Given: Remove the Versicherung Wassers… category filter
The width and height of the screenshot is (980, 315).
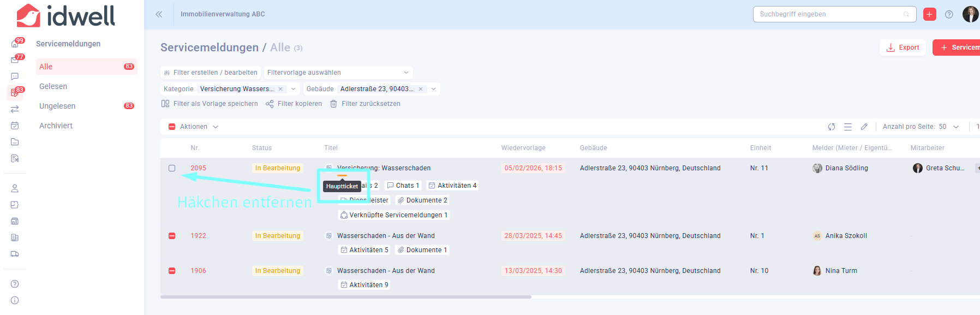Looking at the screenshot, I should click(280, 89).
